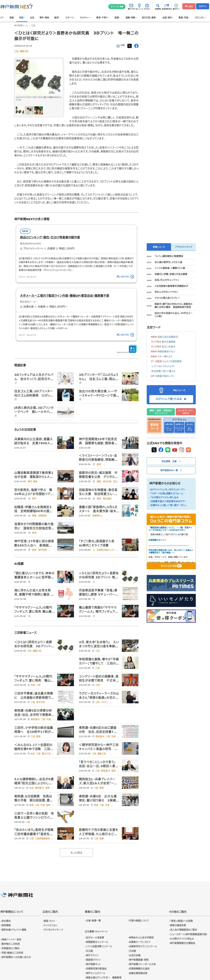
Task: Open the 社会 navigation item
Action: tap(32, 17)
